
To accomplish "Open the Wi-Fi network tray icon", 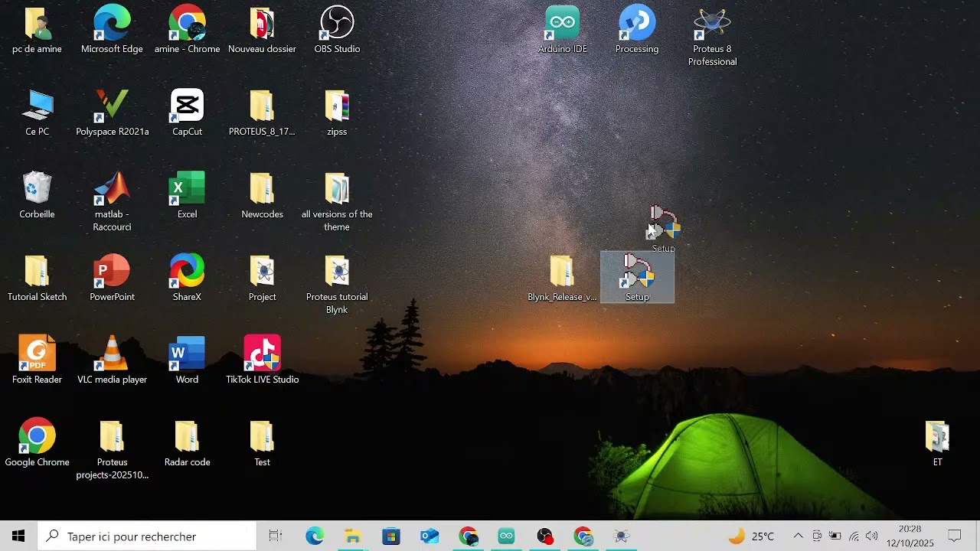I will pyautogui.click(x=854, y=536).
